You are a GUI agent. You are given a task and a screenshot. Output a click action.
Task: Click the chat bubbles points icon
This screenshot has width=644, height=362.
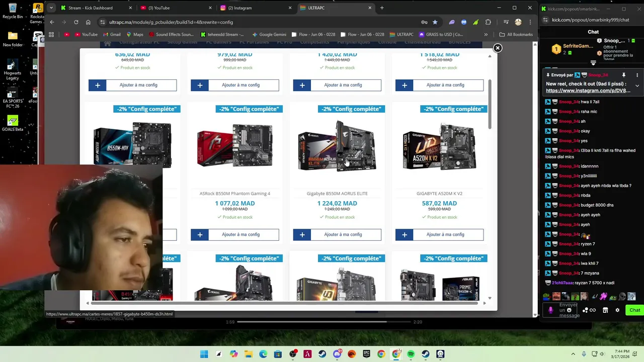589,310
